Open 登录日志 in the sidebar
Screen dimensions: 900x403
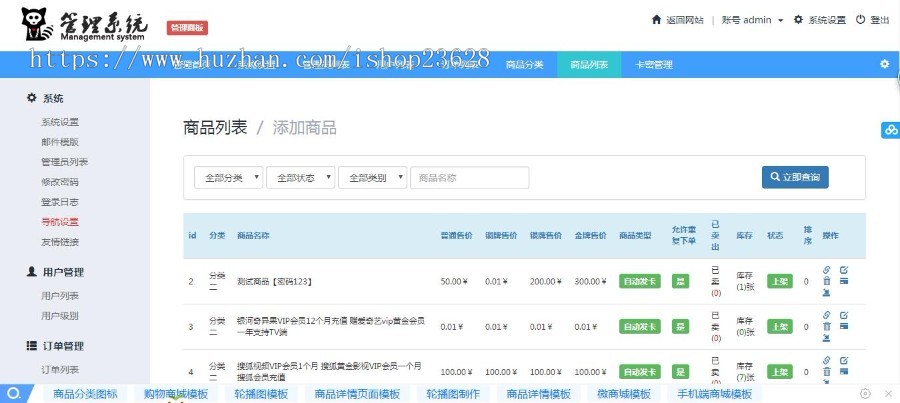pos(60,202)
